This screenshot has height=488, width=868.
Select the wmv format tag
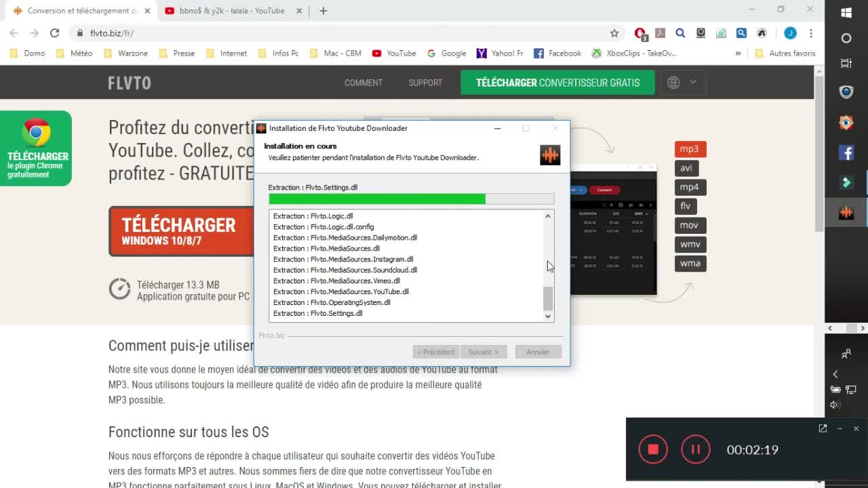pos(690,244)
